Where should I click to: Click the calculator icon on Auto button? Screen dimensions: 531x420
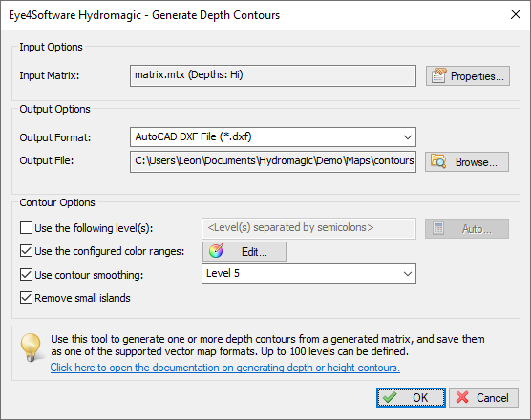(438, 228)
